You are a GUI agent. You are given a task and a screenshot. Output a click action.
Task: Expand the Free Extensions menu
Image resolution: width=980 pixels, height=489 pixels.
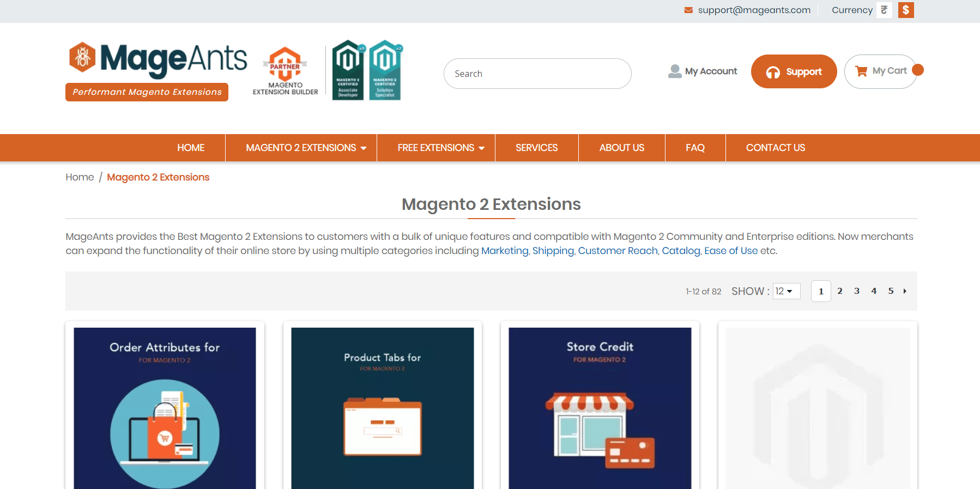[441, 148]
